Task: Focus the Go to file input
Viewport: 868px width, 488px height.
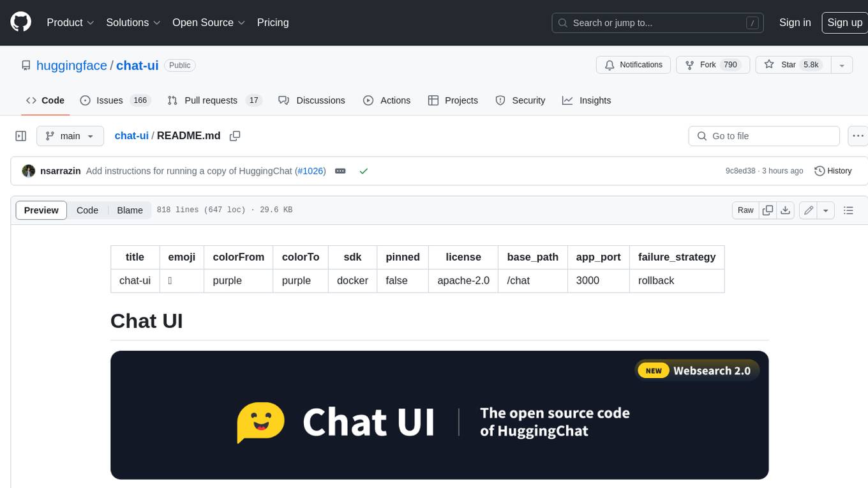Action: pos(764,136)
